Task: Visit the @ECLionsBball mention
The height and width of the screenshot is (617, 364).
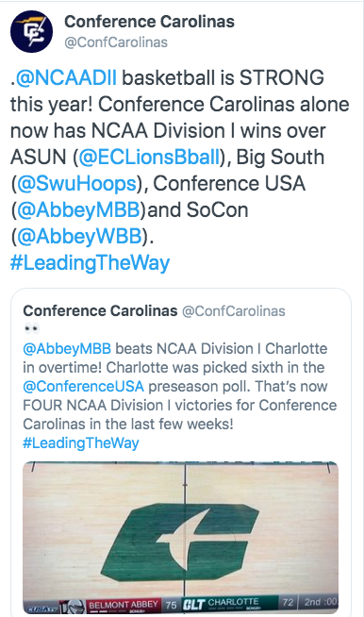Action: [x=149, y=157]
